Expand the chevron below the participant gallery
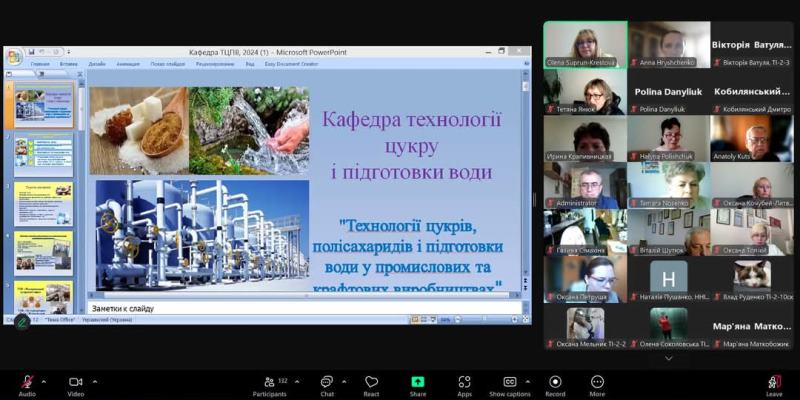This screenshot has width=800, height=400. [668, 359]
